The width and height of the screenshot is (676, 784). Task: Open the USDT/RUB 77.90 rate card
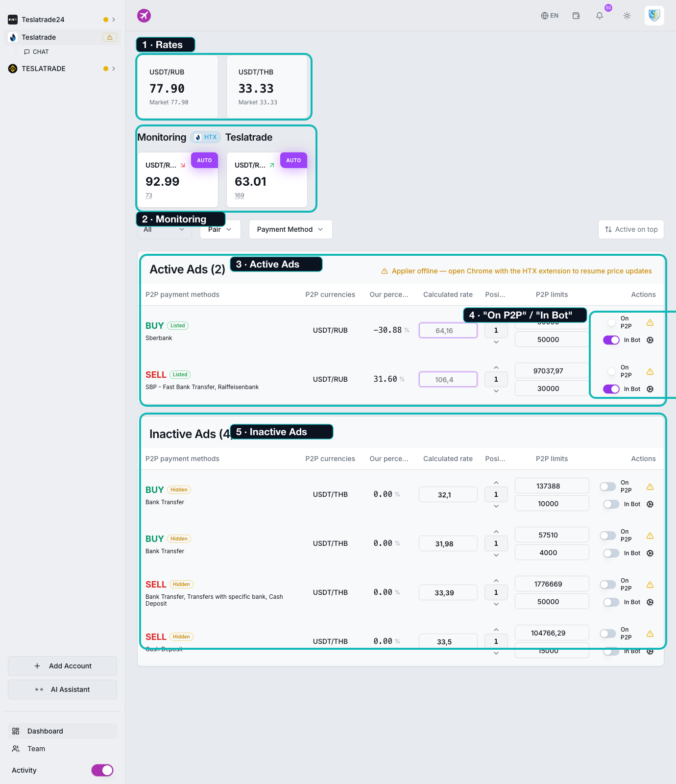point(178,87)
